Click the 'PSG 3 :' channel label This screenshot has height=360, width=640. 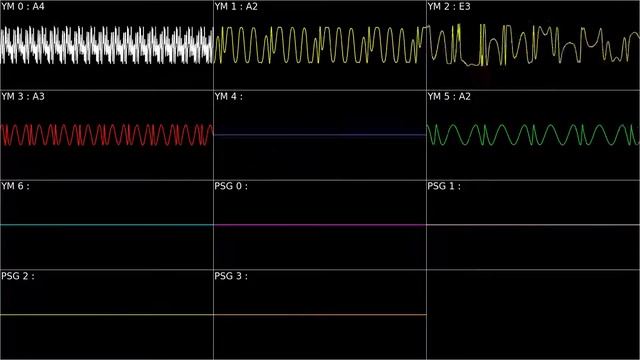pyautogui.click(x=231, y=276)
